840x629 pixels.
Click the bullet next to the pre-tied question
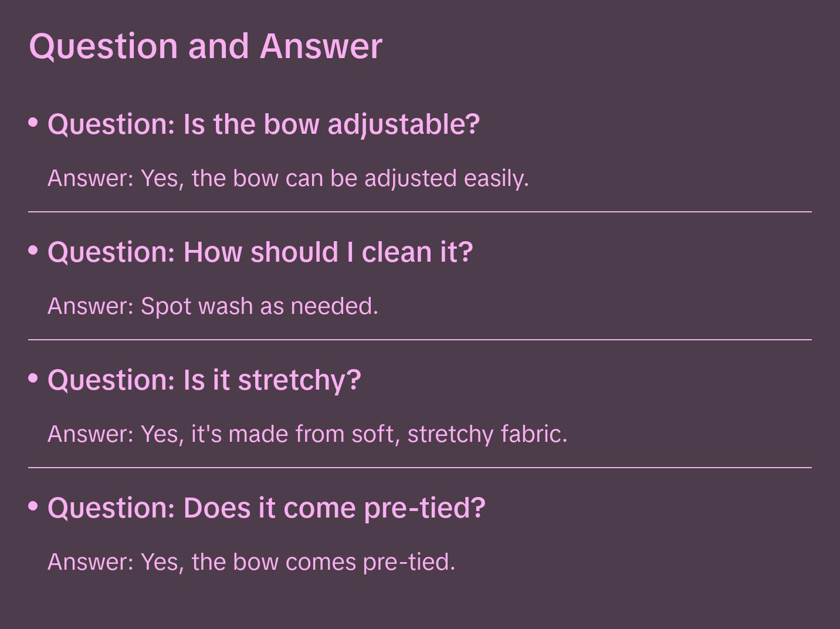33,506
